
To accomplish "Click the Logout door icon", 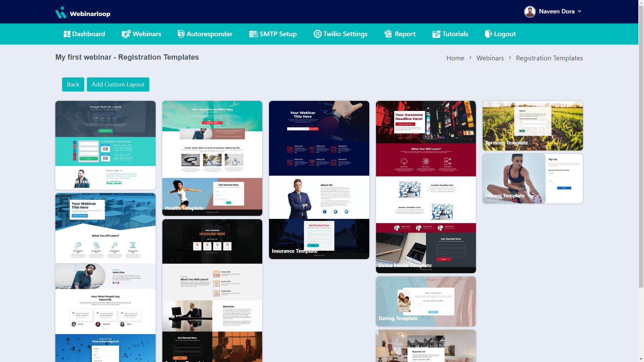I will [x=488, y=34].
